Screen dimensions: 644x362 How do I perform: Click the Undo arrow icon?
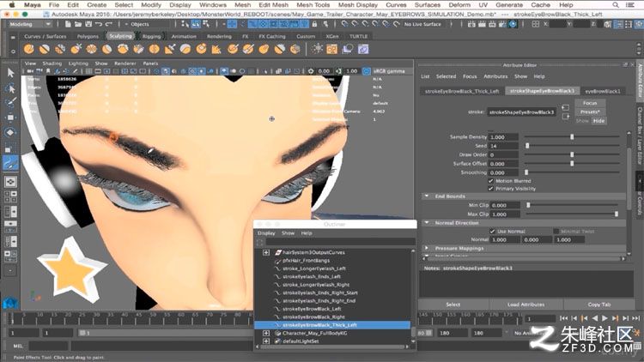click(x=99, y=24)
